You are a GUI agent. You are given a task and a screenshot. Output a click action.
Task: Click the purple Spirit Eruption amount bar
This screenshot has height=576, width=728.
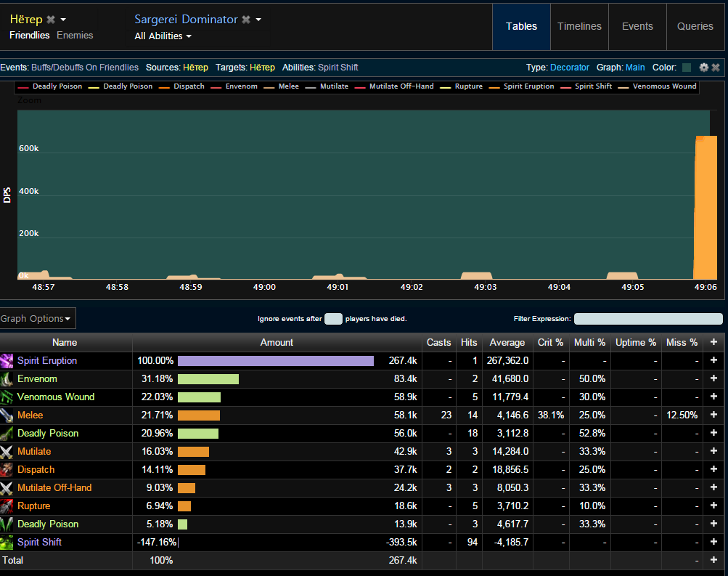(x=276, y=361)
